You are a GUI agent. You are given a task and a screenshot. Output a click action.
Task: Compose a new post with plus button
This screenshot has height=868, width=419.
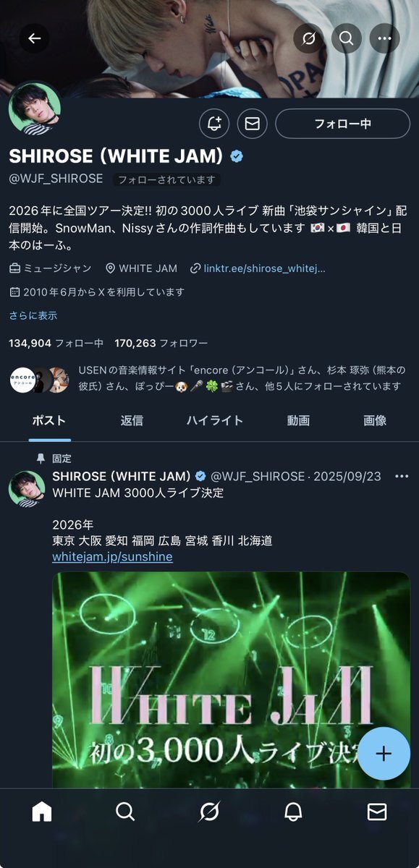pos(384,754)
